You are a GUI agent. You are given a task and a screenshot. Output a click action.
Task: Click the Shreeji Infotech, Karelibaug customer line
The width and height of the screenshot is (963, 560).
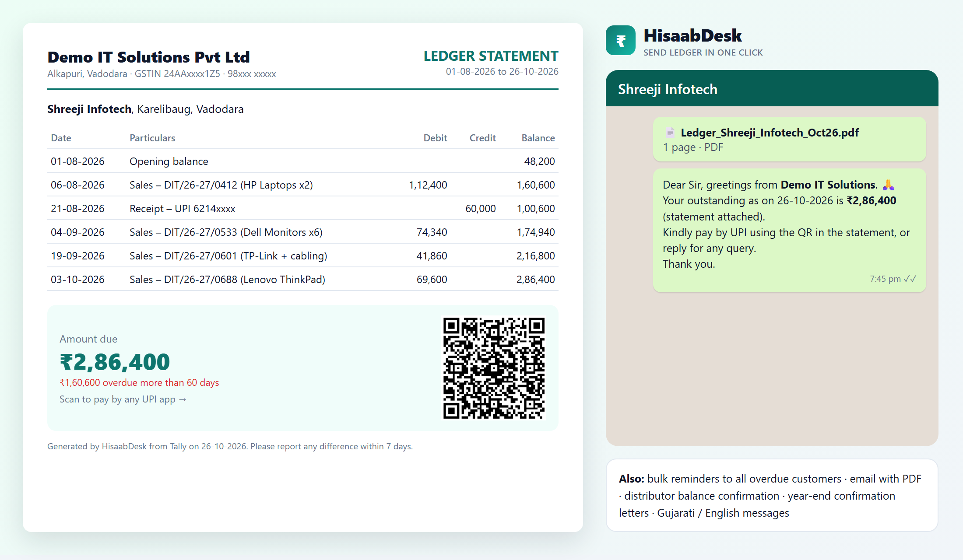[x=145, y=109]
